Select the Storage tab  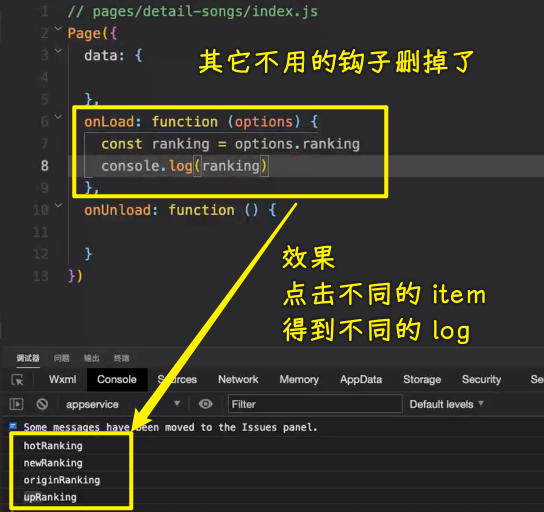coord(422,379)
